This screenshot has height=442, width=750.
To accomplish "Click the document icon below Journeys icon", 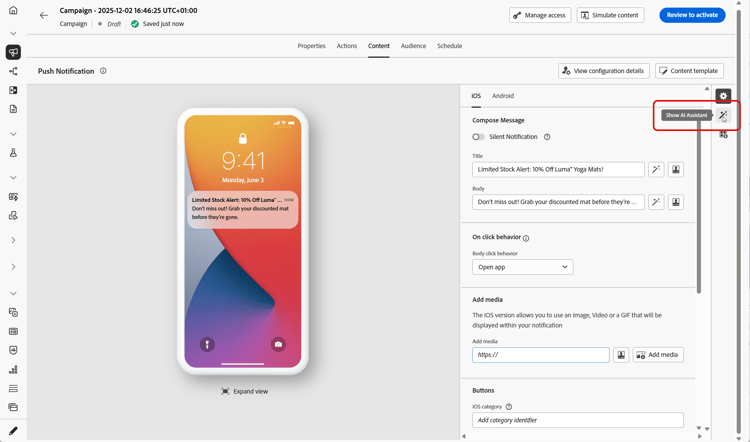I will (x=13, y=109).
